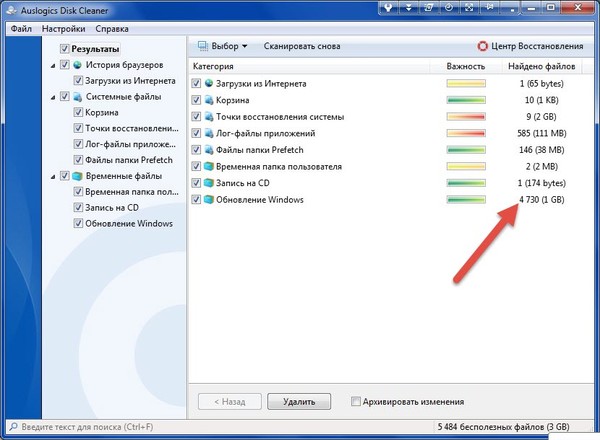Sort by Категория column header

point(309,67)
